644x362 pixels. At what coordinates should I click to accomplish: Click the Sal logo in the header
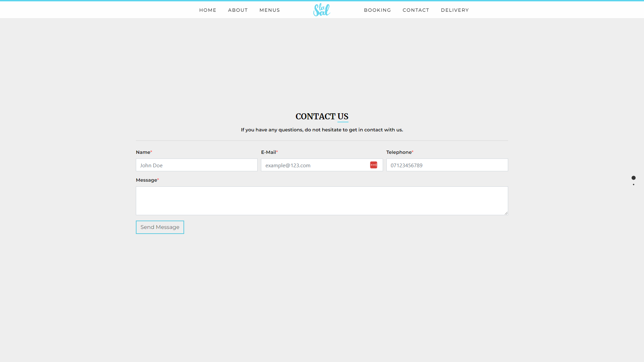coord(322,10)
